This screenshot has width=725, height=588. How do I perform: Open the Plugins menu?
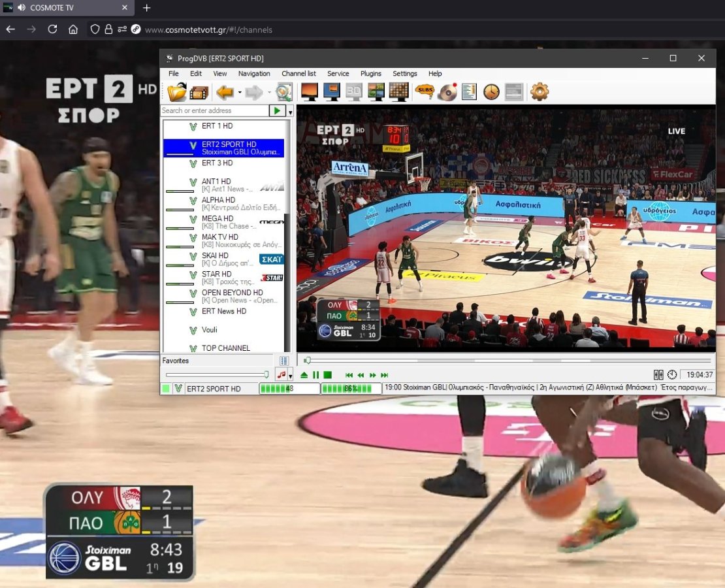pyautogui.click(x=370, y=74)
